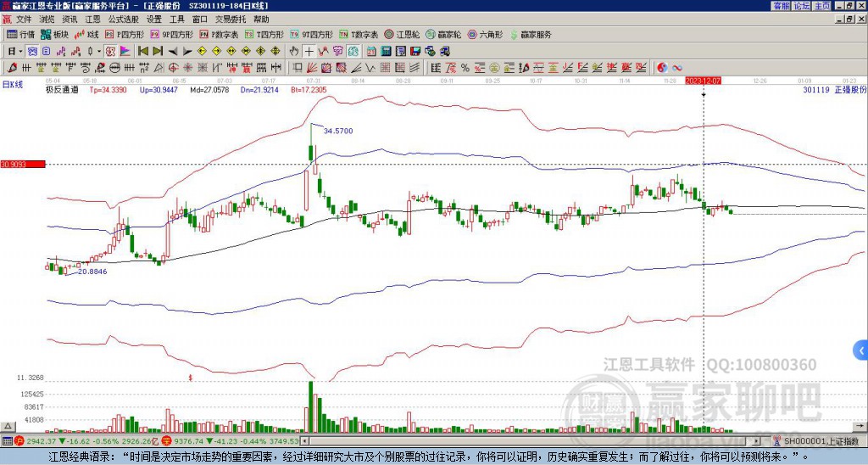Click the 2023-12-07 date marker
Image resolution: width=868 pixels, height=465 pixels.
tap(703, 81)
